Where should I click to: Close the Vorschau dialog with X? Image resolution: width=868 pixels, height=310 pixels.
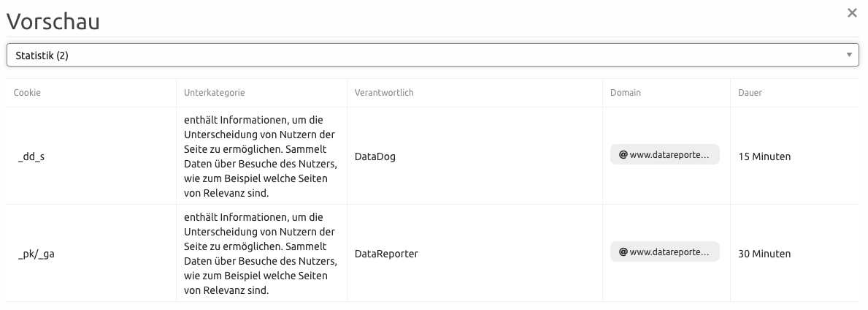[x=852, y=12]
